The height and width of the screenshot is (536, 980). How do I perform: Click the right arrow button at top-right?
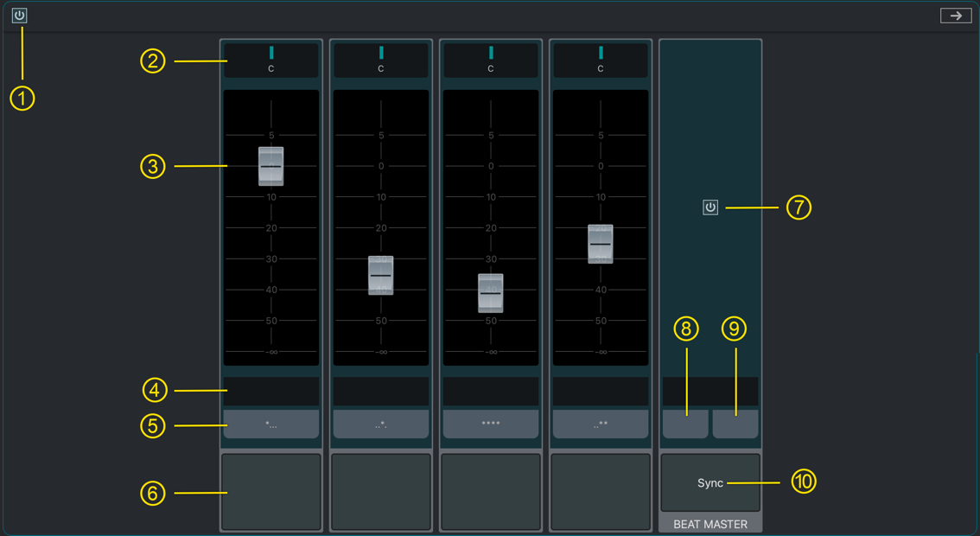956,16
